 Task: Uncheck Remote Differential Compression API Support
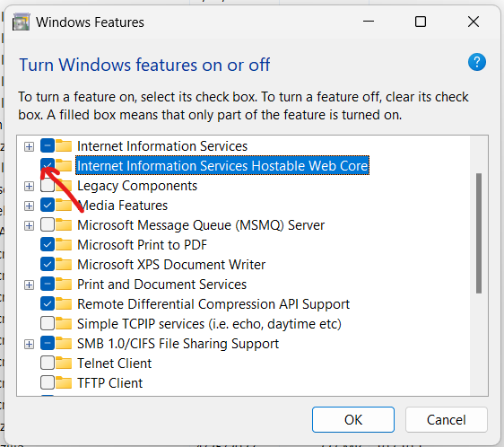48,303
